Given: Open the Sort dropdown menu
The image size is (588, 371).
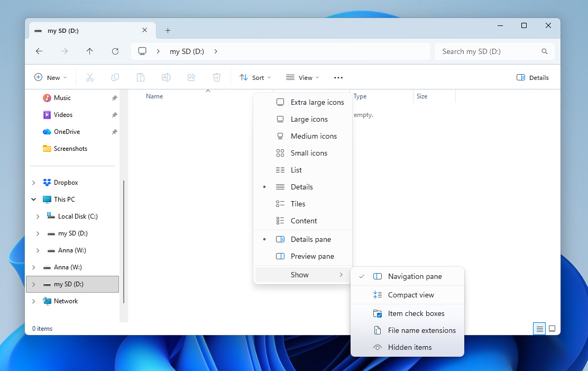Looking at the screenshot, I should click(255, 77).
